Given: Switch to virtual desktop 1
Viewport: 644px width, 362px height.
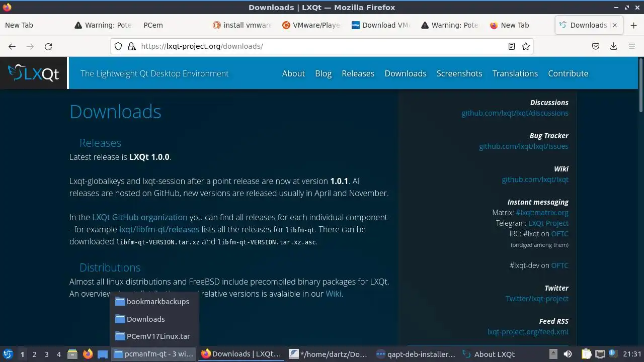Looking at the screenshot, I should pyautogui.click(x=22, y=354).
